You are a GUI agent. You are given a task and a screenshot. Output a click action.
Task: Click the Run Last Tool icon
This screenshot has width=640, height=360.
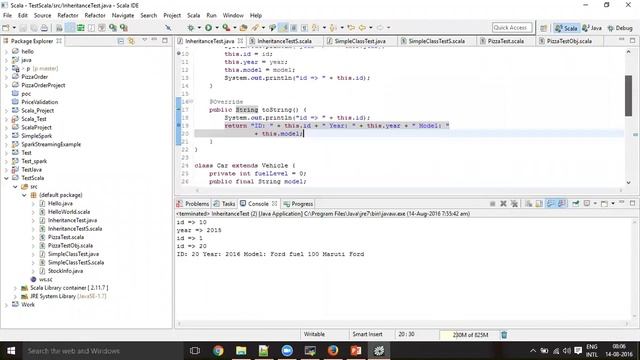pyautogui.click(x=226, y=28)
